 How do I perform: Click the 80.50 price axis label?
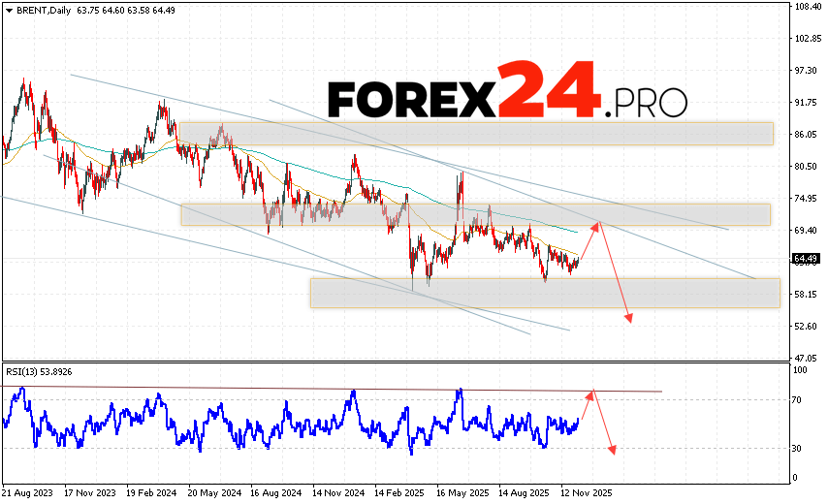tap(805, 166)
